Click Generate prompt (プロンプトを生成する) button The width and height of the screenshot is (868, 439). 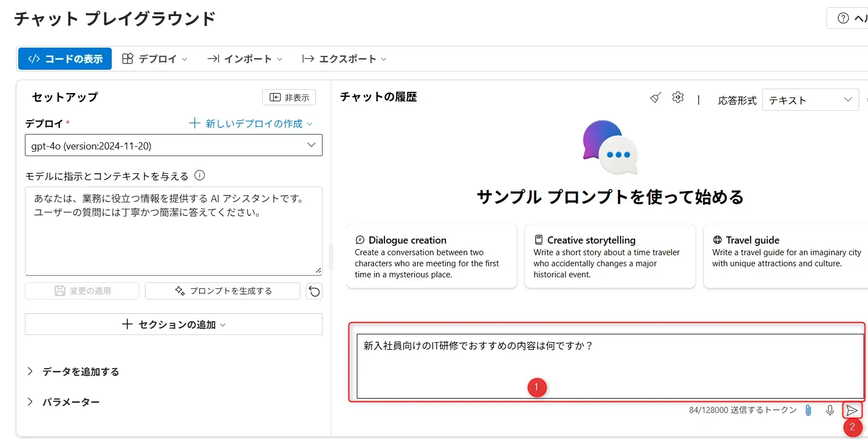click(x=222, y=291)
